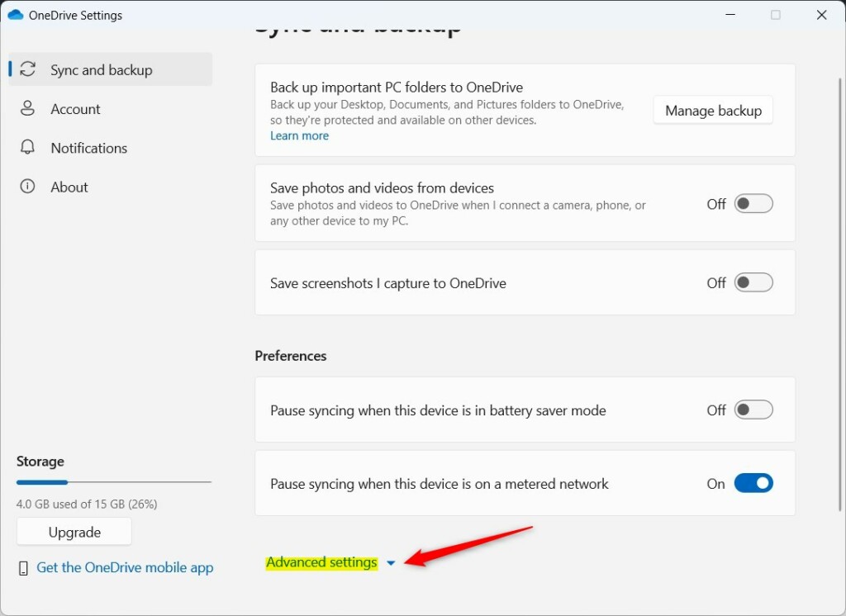Click the 'OneDrive Settings' window title
This screenshot has width=846, height=616.
pos(75,15)
